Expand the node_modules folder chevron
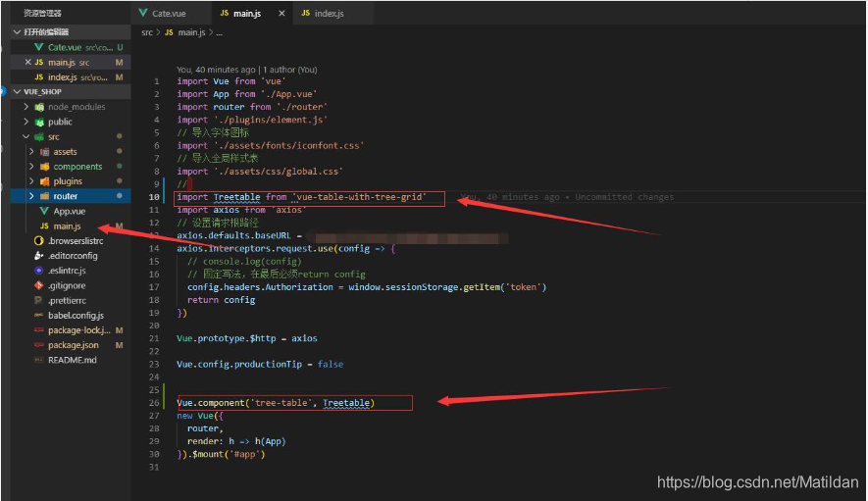This screenshot has height=501, width=868. (x=26, y=106)
